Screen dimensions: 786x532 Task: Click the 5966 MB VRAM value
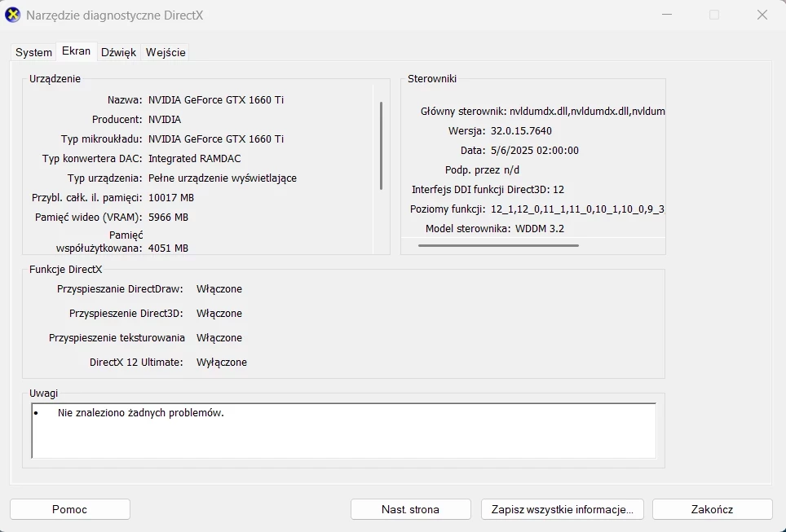[169, 217]
